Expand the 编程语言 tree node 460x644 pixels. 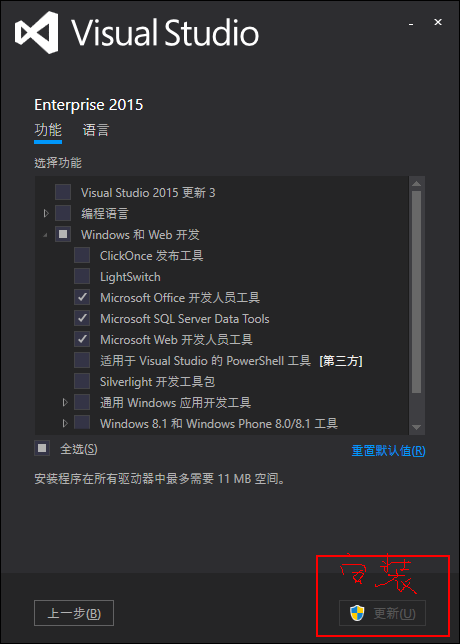coord(46,213)
